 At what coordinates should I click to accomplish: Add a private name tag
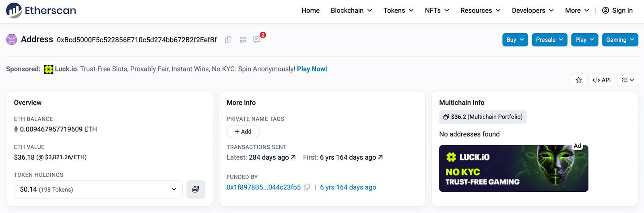[243, 131]
